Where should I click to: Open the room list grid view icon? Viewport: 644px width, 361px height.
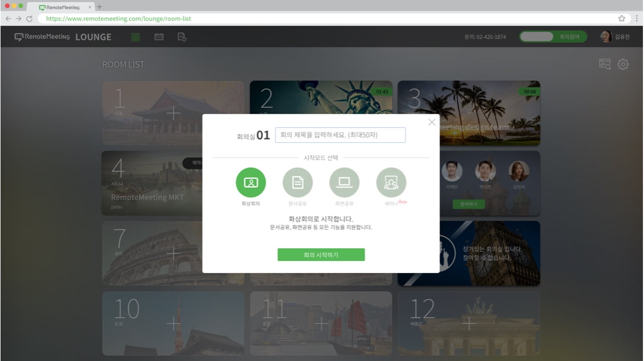136,37
